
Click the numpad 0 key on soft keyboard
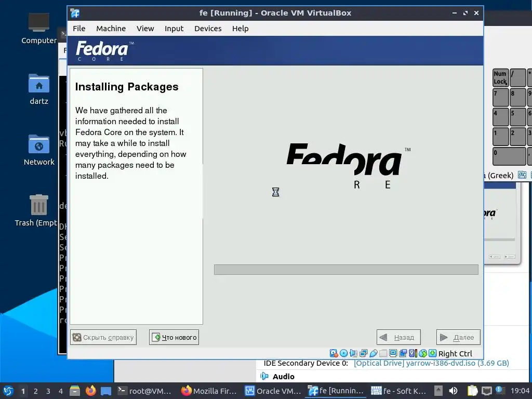click(x=509, y=156)
